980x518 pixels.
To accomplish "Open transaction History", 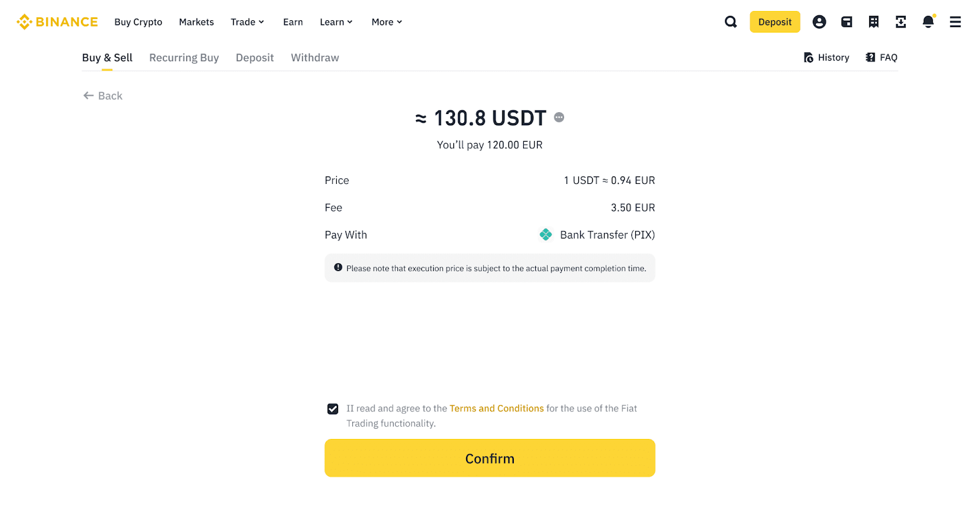I will [x=826, y=58].
